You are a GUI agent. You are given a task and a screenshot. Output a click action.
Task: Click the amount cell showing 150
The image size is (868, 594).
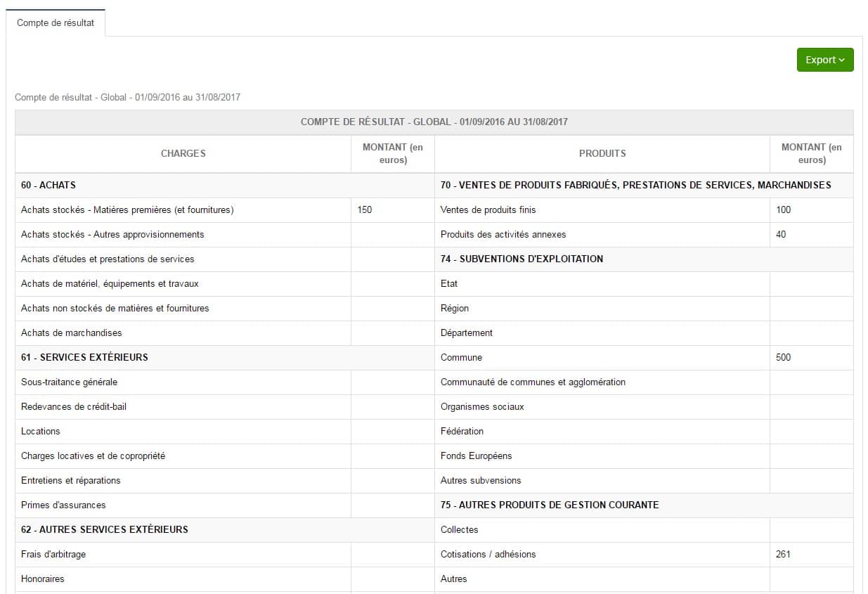pos(392,209)
